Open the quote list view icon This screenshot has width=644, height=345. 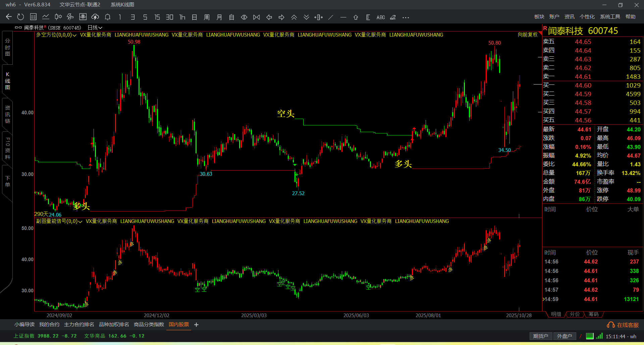tap(33, 17)
